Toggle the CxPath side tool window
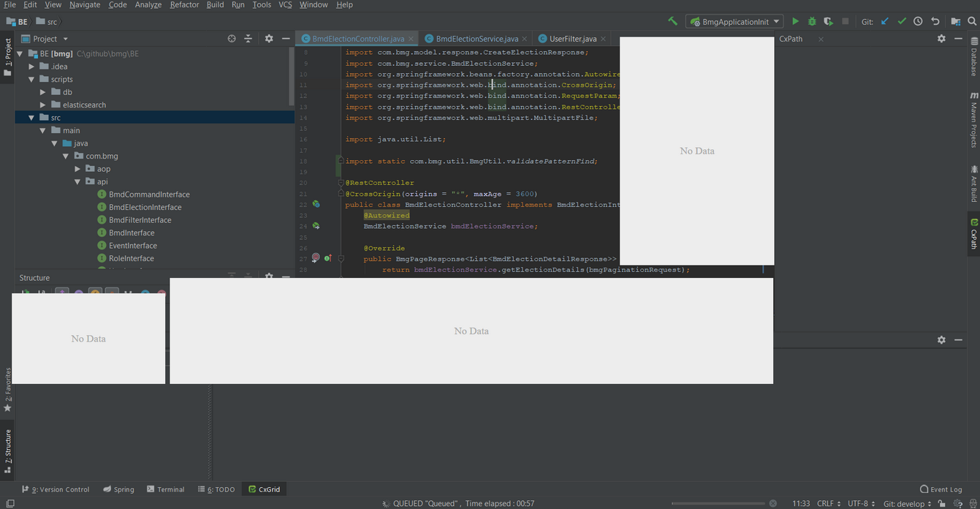The height and width of the screenshot is (509, 980). (x=973, y=234)
